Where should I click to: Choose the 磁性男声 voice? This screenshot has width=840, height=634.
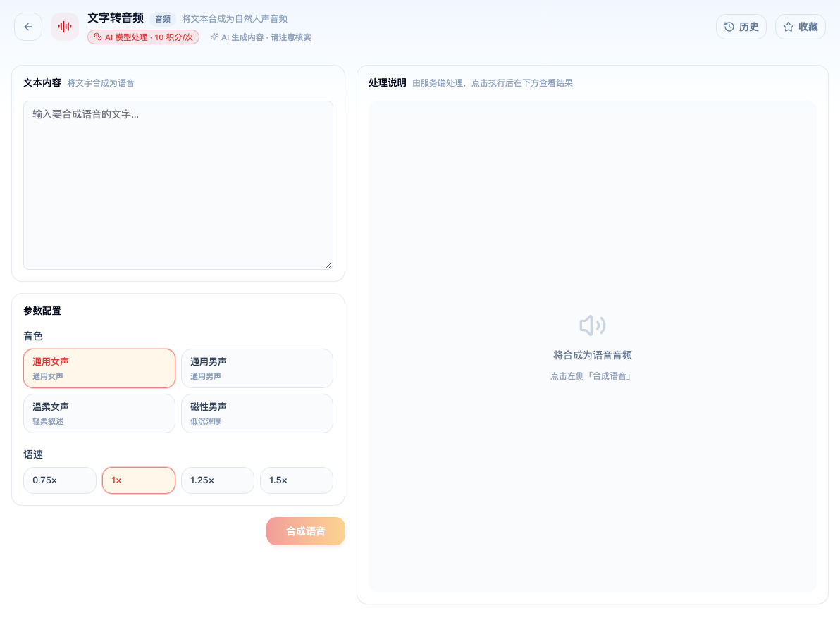(x=257, y=414)
